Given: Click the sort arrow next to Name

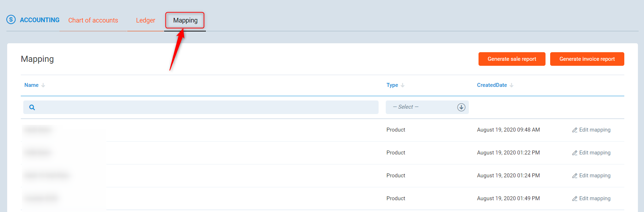Looking at the screenshot, I should click(x=43, y=85).
